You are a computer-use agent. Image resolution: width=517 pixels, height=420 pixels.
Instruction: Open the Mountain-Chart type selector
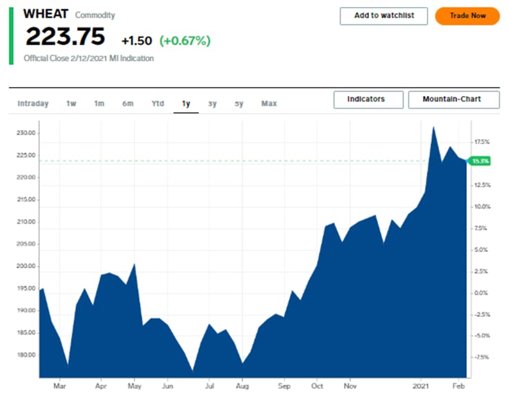coord(453,100)
